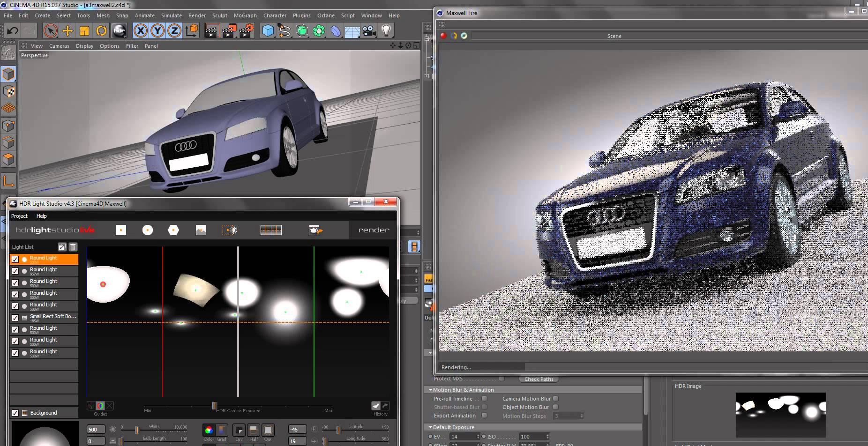Collapse the Default Exposure section
Image resolution: width=868 pixels, height=446 pixels.
click(430, 427)
